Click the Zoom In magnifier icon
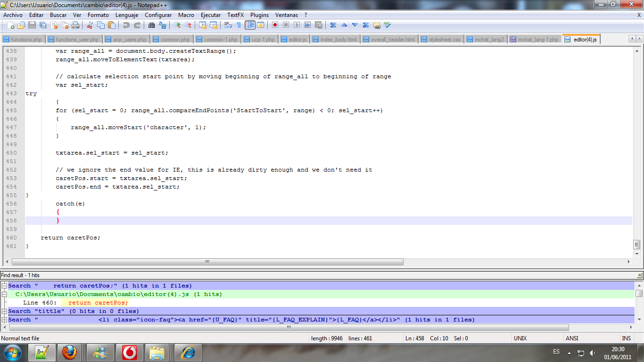644x362 pixels. (177, 25)
